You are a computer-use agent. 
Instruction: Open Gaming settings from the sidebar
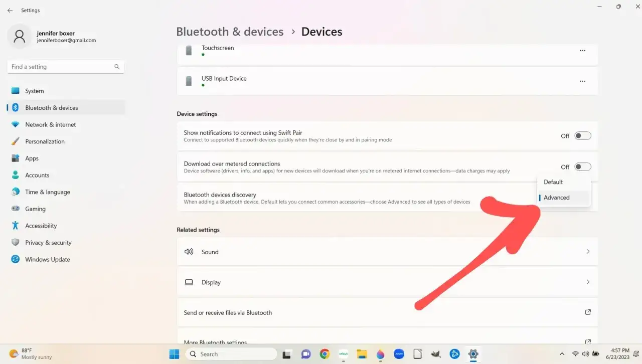pos(16,209)
